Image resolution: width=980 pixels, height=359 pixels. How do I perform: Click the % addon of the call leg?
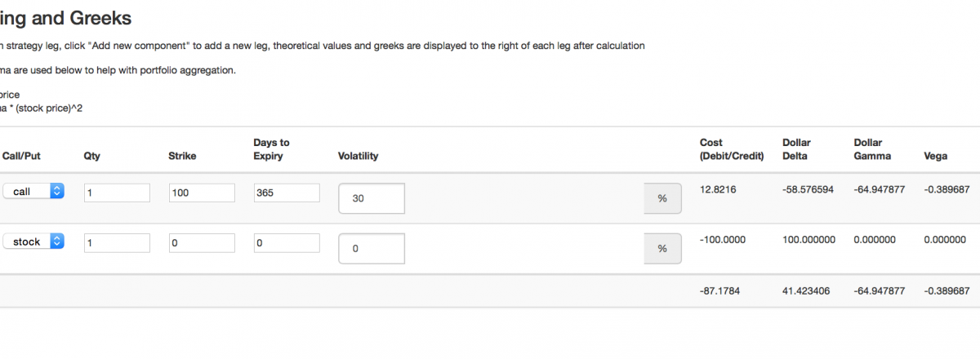pos(662,198)
